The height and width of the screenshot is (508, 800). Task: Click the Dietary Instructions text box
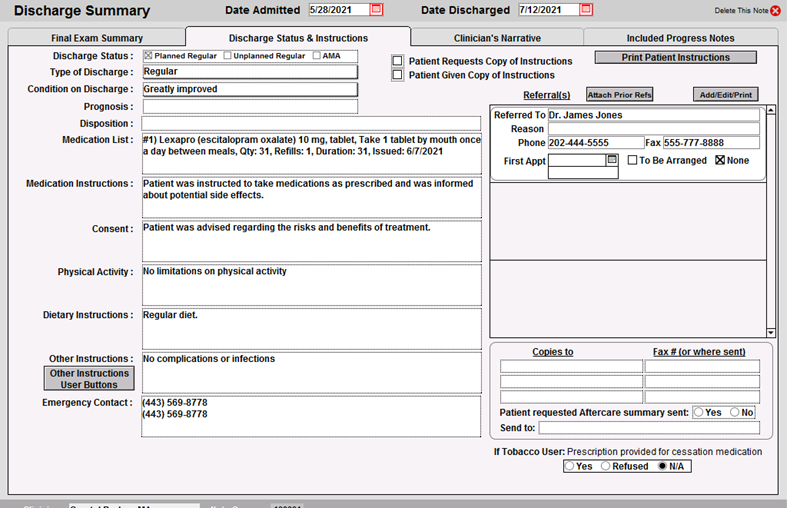tap(312, 329)
